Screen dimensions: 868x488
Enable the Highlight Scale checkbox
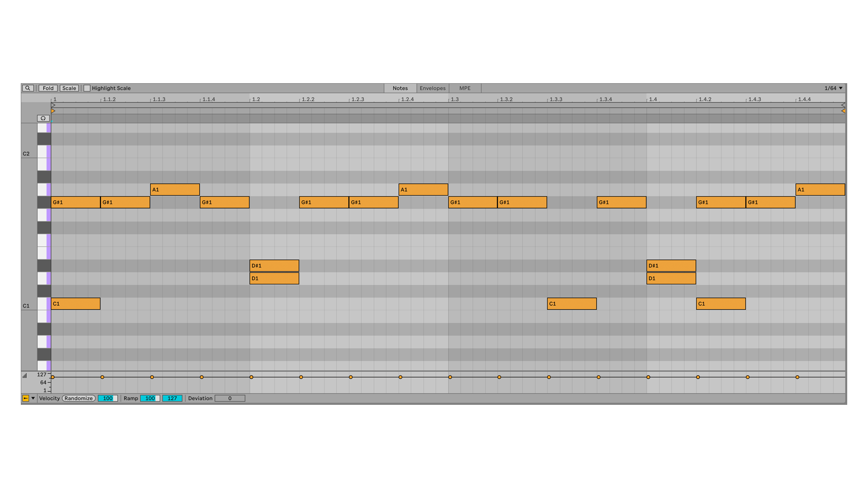point(87,88)
